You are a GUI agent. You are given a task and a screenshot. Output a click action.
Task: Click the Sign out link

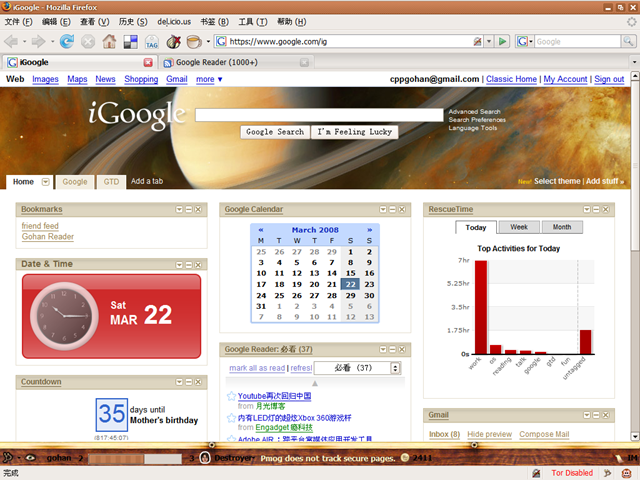(x=609, y=79)
